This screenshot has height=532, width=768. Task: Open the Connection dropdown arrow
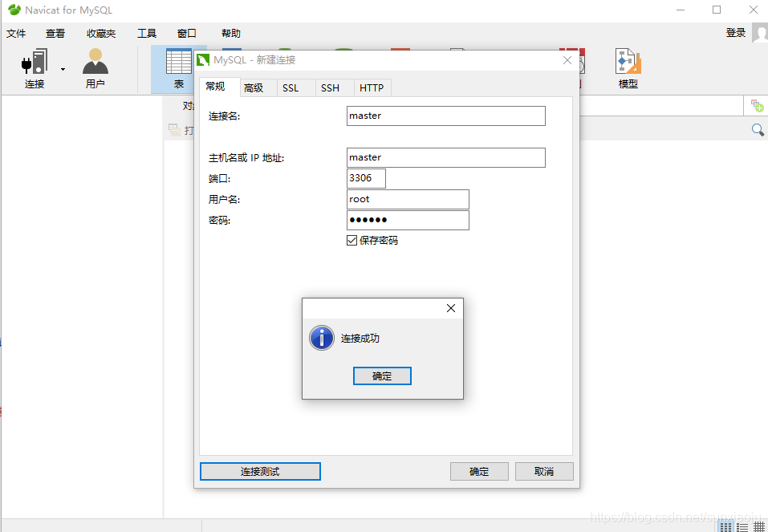click(x=63, y=70)
